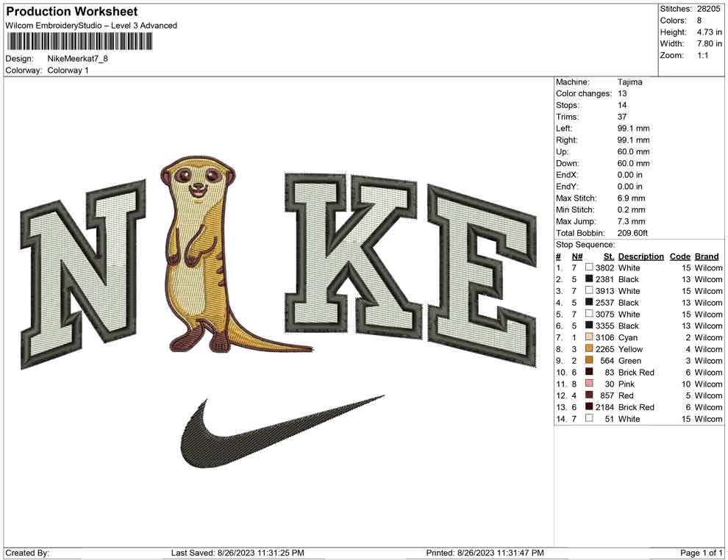
Task: Click the design name NikeMeerkat7_8
Action: click(77, 59)
